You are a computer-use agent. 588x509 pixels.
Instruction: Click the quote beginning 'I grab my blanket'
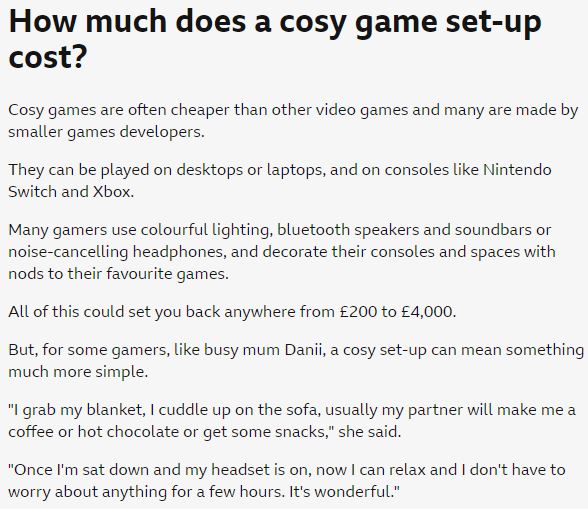[292, 421]
